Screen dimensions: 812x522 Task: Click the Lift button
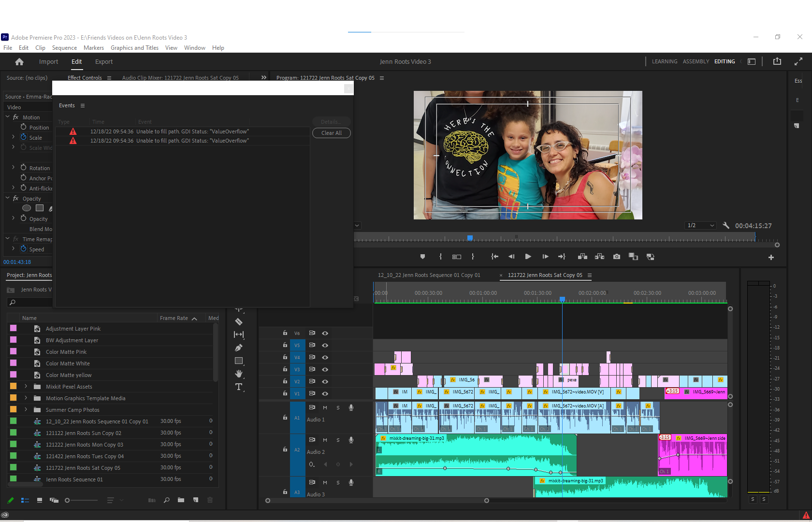pos(582,257)
